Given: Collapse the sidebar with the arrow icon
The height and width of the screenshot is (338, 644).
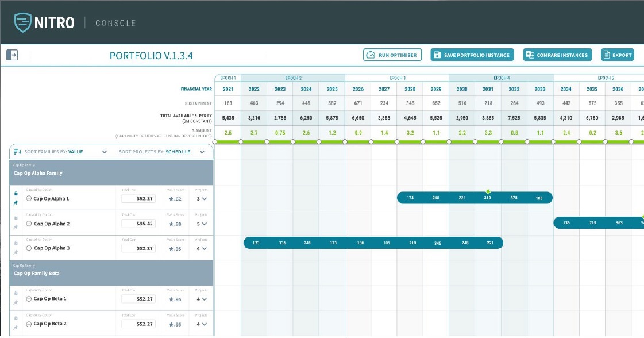Looking at the screenshot, I should [12, 55].
